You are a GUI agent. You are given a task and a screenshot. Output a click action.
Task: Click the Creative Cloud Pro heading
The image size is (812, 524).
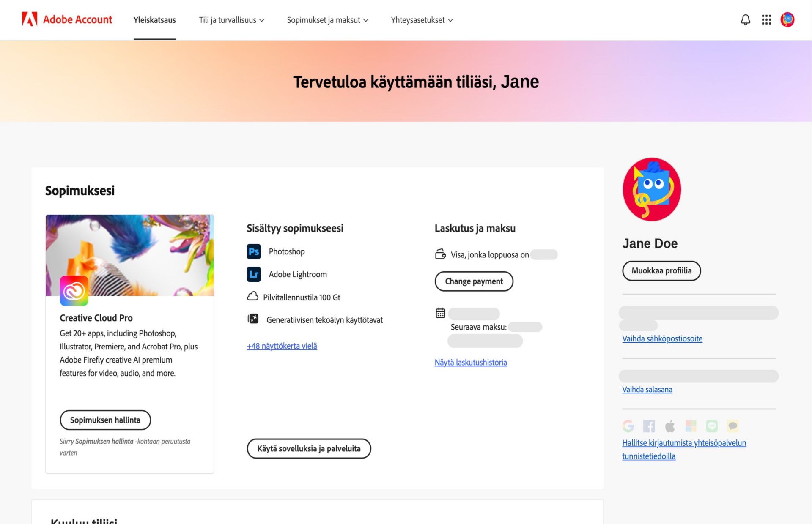click(96, 318)
